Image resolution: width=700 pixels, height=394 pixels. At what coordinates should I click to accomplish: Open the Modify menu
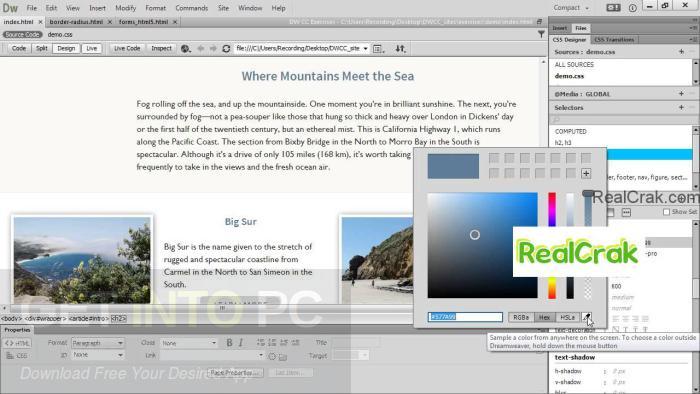[x=125, y=8]
